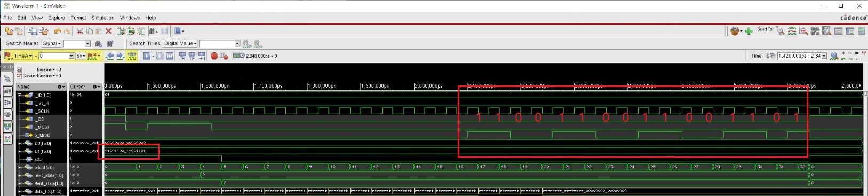Click the Redo arrow icon
This screenshot has width=868, height=196.
tap(67, 31)
